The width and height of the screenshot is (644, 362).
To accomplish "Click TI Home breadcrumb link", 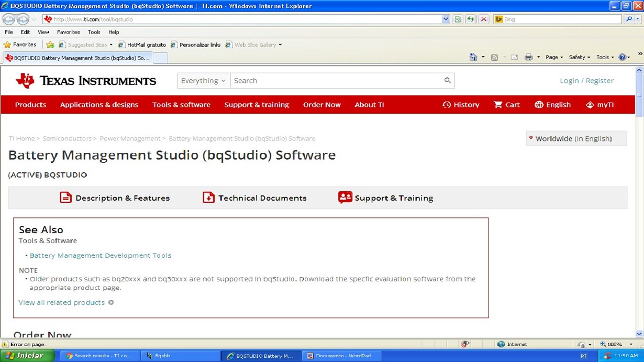I will 21,138.
